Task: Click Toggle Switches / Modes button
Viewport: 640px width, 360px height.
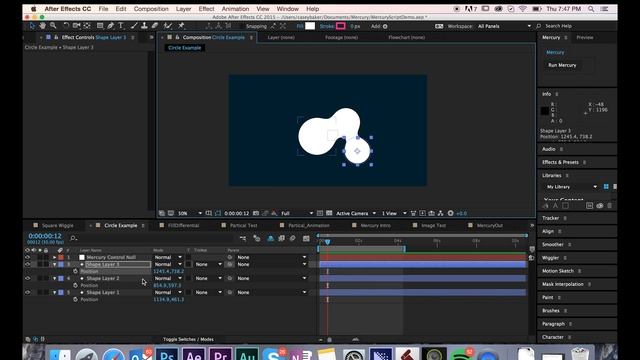Action: pyautogui.click(x=188, y=339)
